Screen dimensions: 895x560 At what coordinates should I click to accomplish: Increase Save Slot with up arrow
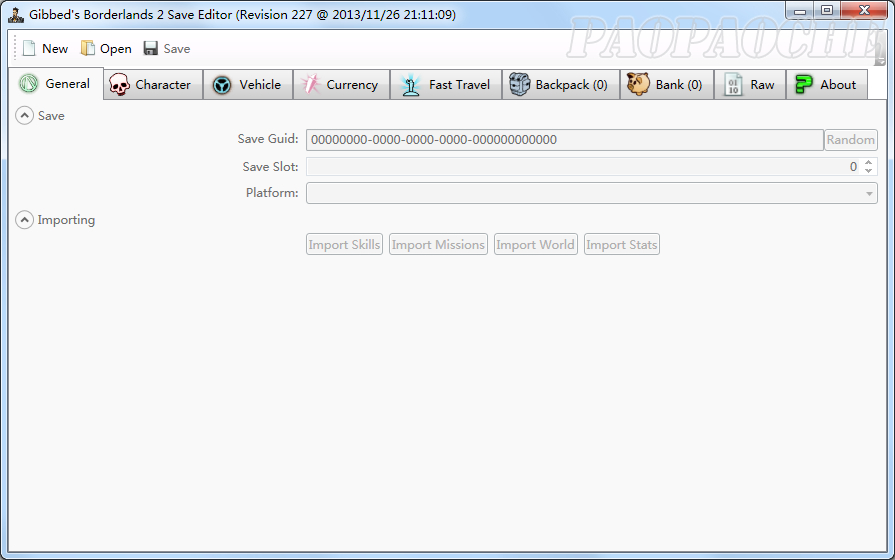[868, 162]
